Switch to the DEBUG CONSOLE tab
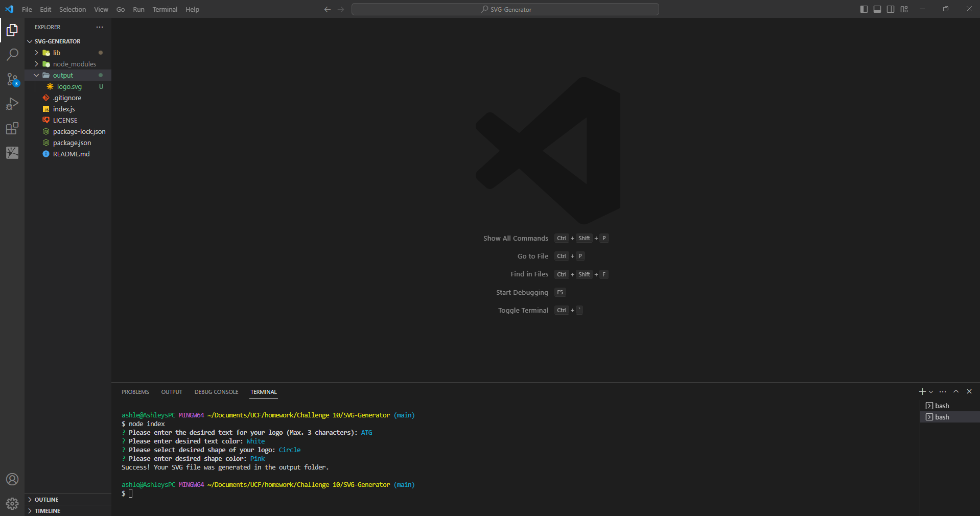 pyautogui.click(x=216, y=392)
